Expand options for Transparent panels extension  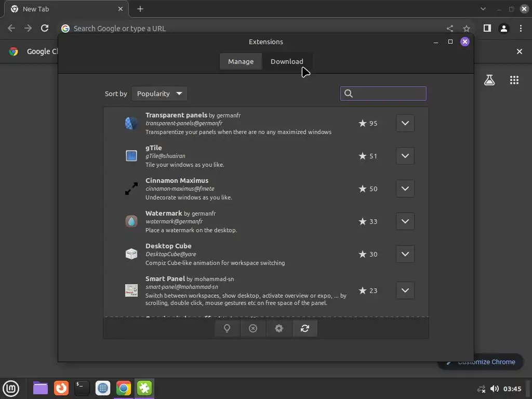tap(405, 123)
